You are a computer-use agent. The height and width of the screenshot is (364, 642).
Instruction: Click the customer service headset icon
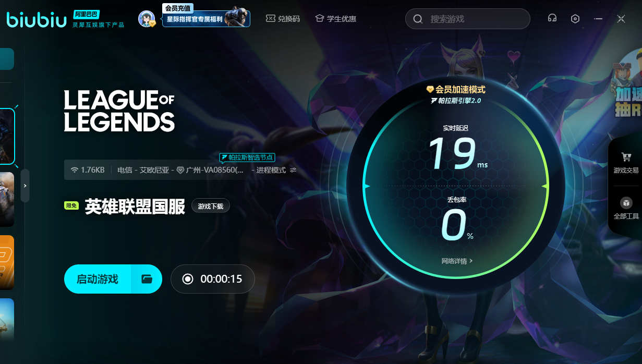point(552,18)
